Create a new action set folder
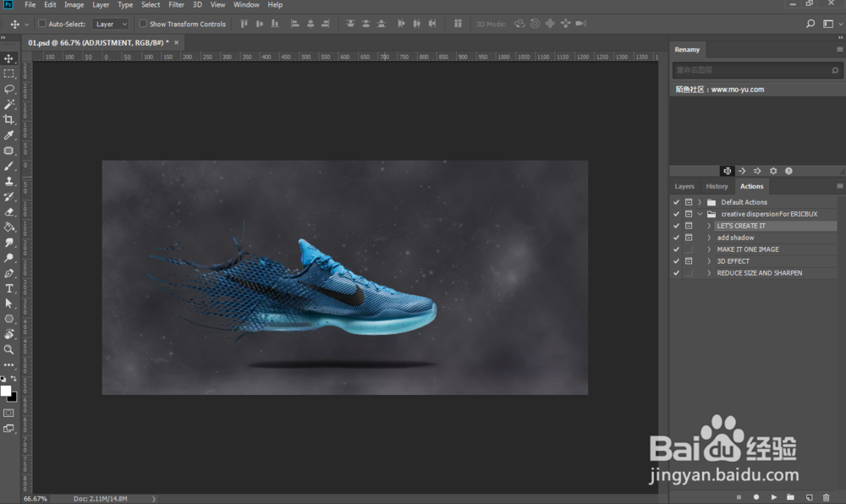Screen dimensions: 846x504 790,497
